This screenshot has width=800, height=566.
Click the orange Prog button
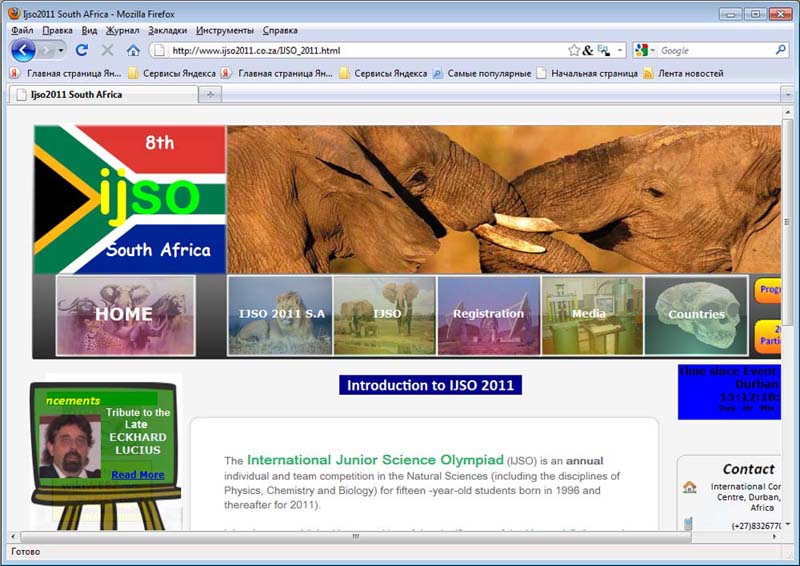(x=768, y=290)
